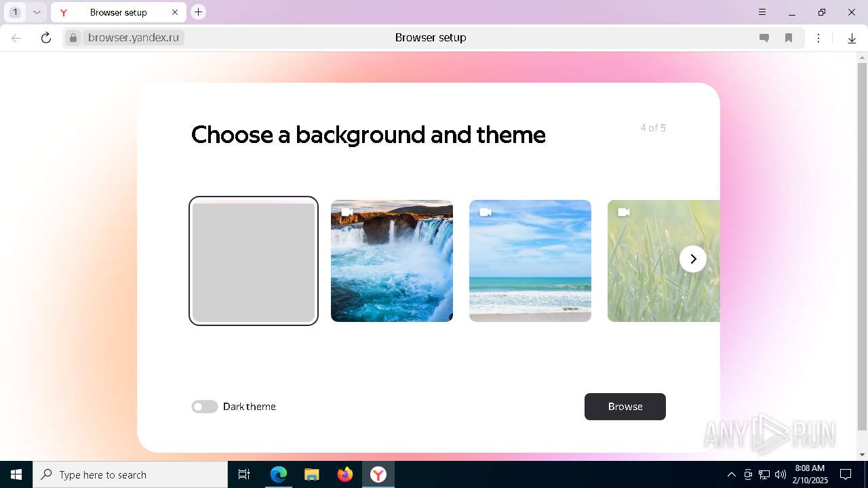
Task: Switch to the Browser setup tab
Action: (x=119, y=12)
